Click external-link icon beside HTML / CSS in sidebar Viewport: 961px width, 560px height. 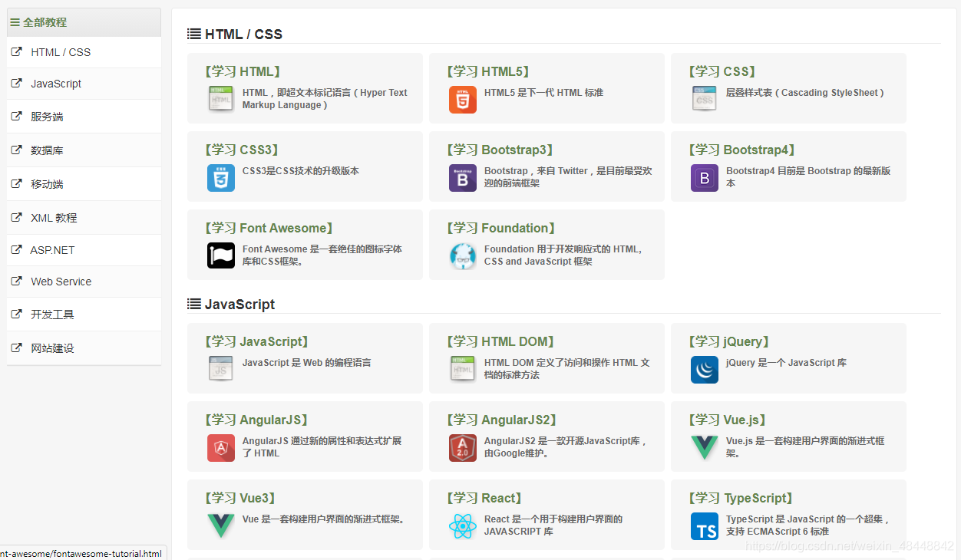[16, 52]
